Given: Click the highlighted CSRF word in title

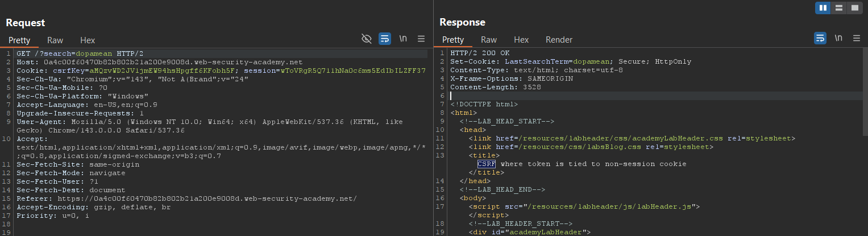Looking at the screenshot, I should coord(487,164).
